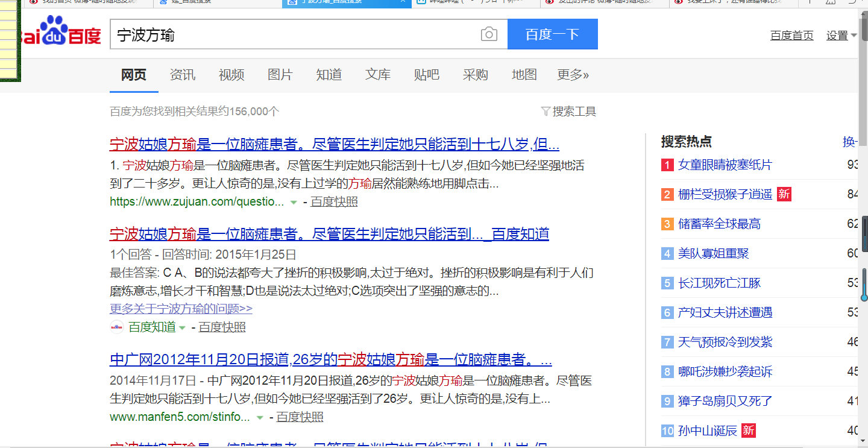Open 更多关于宁波方瑜的问题 link
Image resolution: width=868 pixels, height=448 pixels.
click(181, 309)
